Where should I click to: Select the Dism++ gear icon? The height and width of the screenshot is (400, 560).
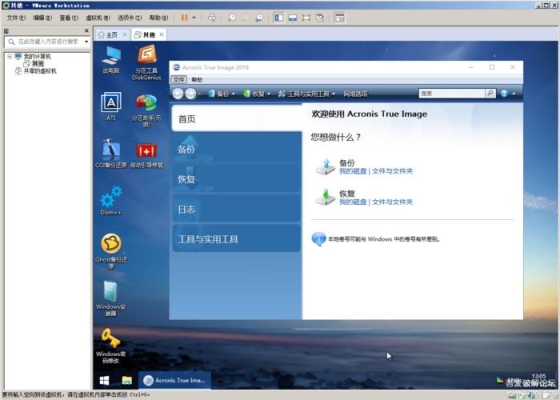click(111, 196)
